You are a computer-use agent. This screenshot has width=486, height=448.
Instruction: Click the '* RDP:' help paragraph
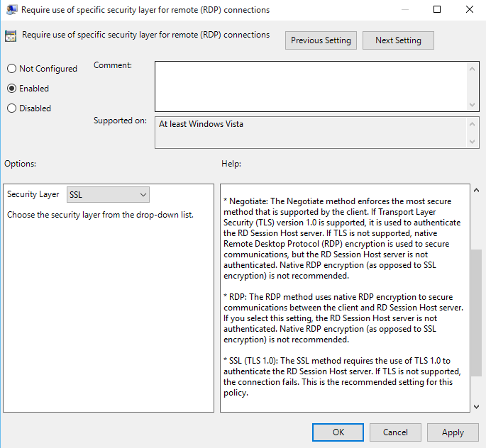tap(343, 318)
